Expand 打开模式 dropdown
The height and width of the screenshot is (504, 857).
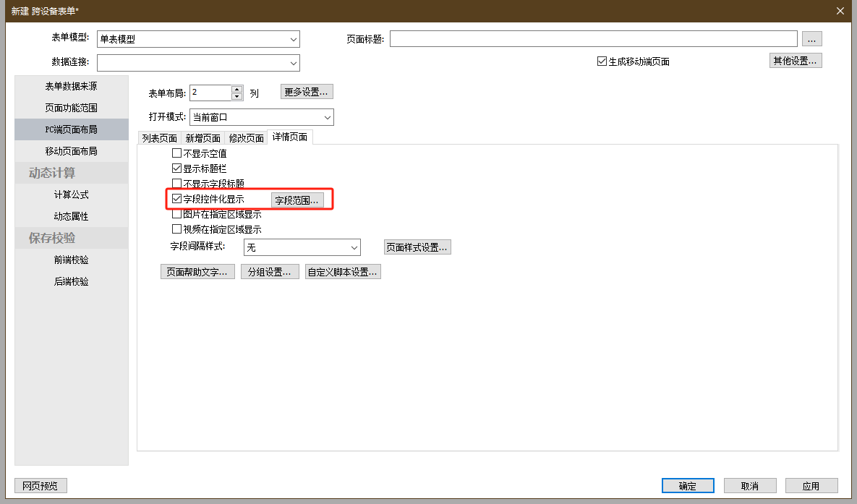pyautogui.click(x=327, y=117)
